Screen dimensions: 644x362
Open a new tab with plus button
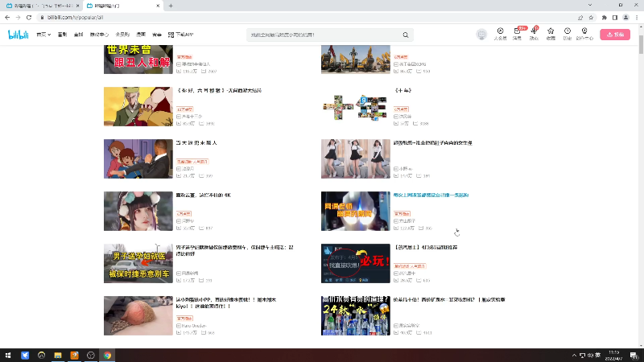pos(171,6)
